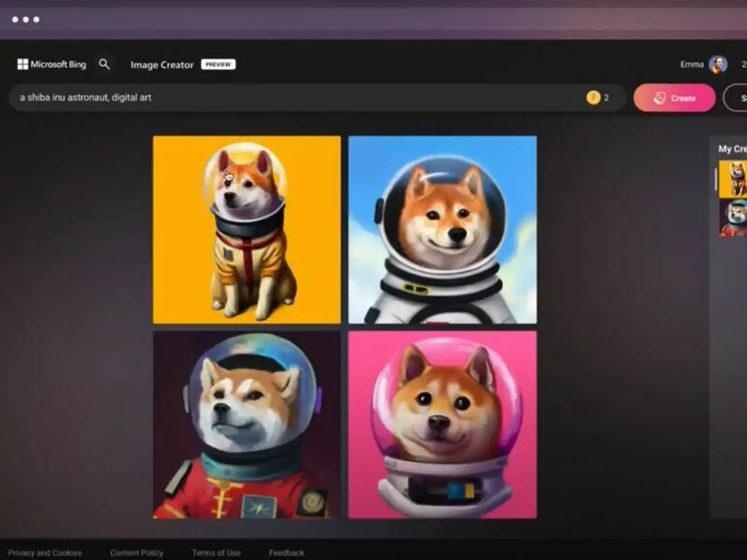Click the Image Creator title

click(162, 64)
